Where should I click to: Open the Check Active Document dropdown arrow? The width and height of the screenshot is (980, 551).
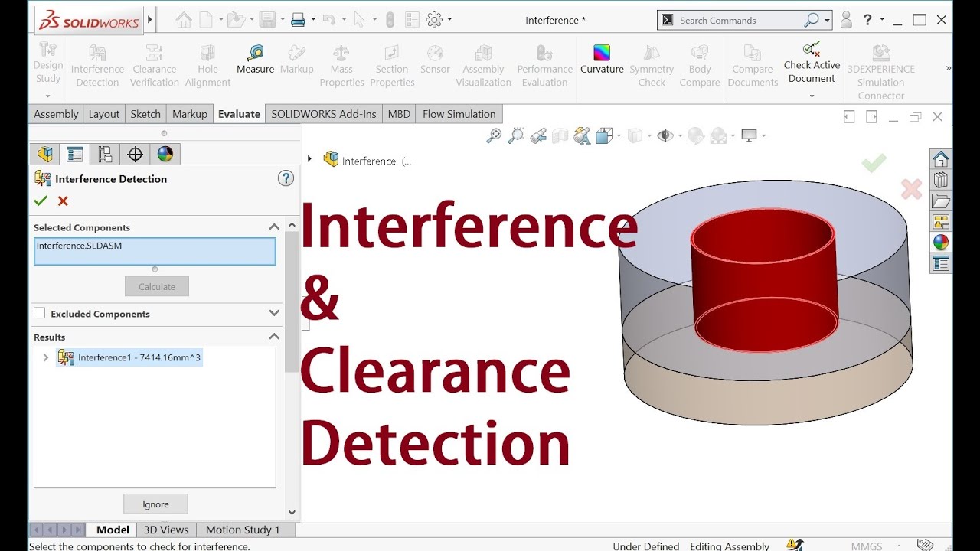click(x=812, y=96)
